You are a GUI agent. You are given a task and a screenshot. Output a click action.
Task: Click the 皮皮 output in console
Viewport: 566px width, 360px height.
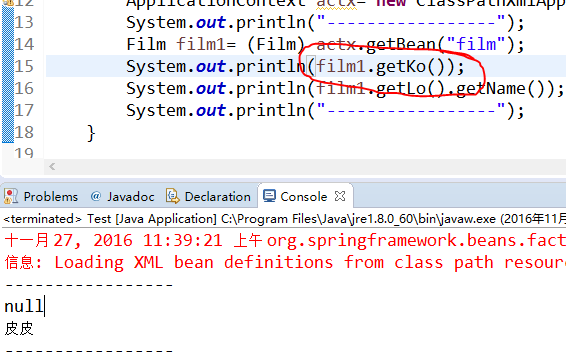tap(19, 329)
